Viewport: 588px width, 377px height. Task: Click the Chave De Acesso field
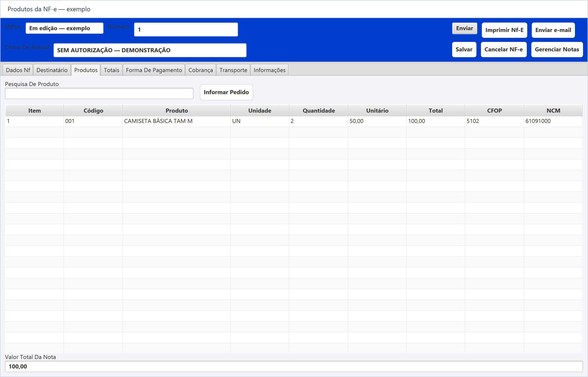point(150,50)
